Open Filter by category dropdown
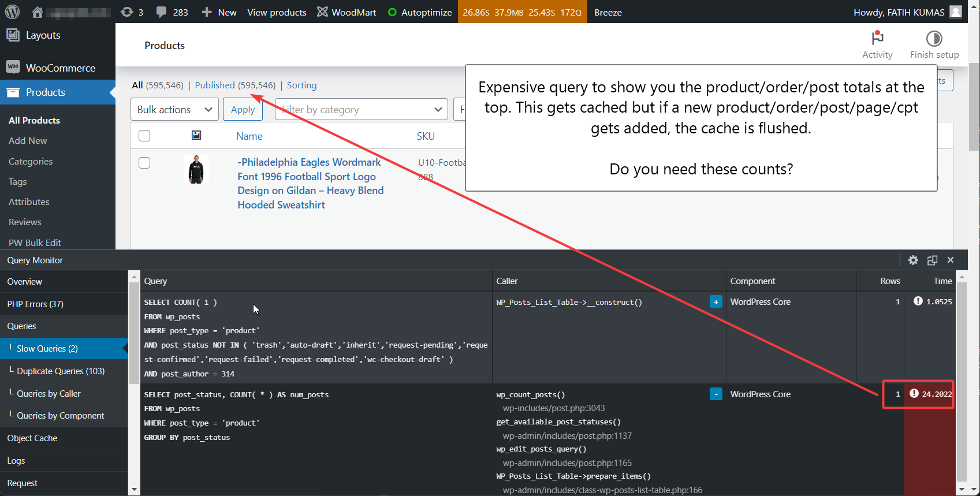 (362, 109)
